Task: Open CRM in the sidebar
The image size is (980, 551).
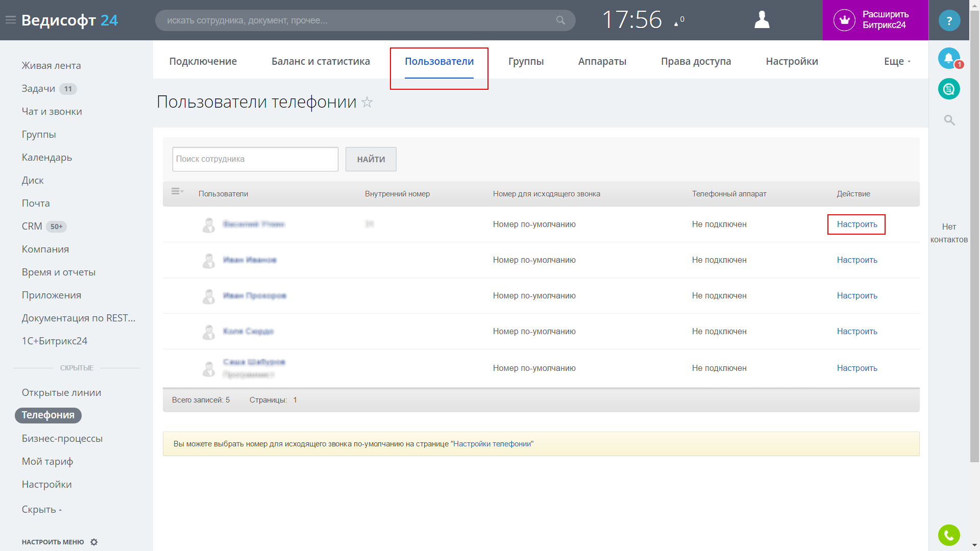Action: (x=32, y=226)
